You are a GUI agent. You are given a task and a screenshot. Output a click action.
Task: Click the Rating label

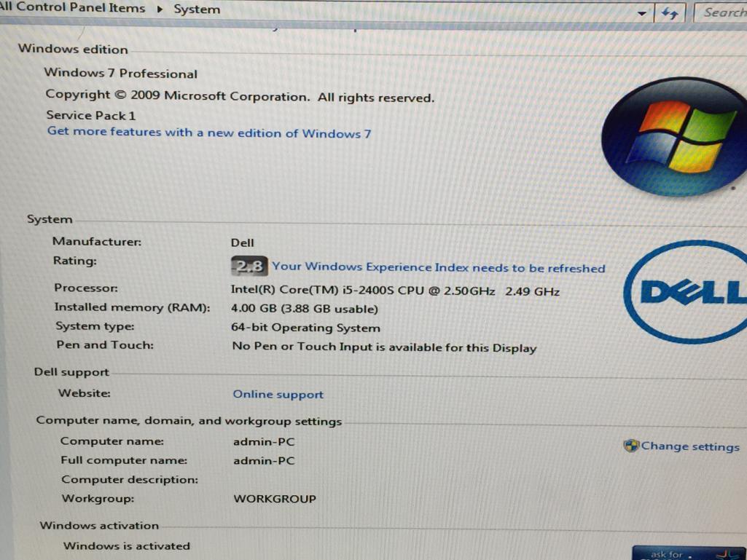click(x=75, y=261)
